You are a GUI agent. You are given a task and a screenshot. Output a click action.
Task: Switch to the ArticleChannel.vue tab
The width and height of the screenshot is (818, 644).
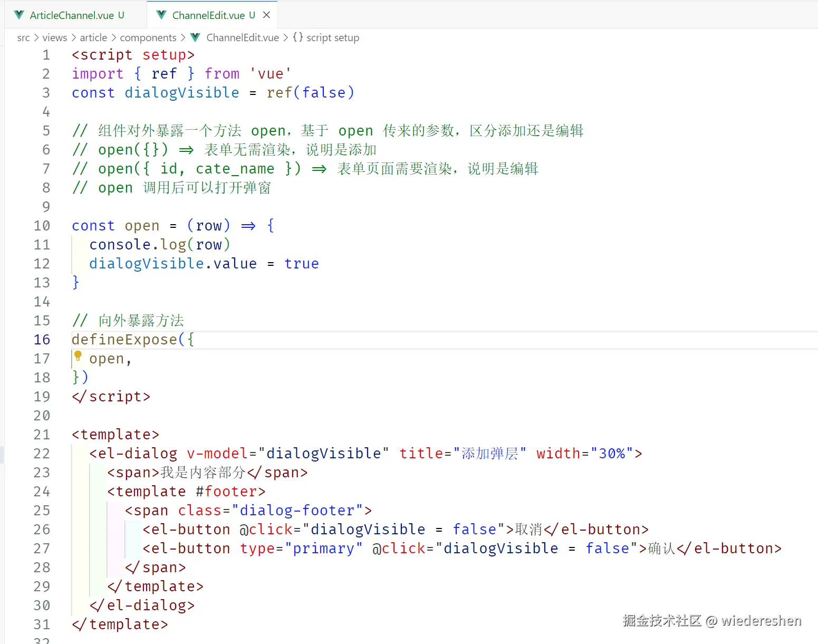click(x=71, y=15)
